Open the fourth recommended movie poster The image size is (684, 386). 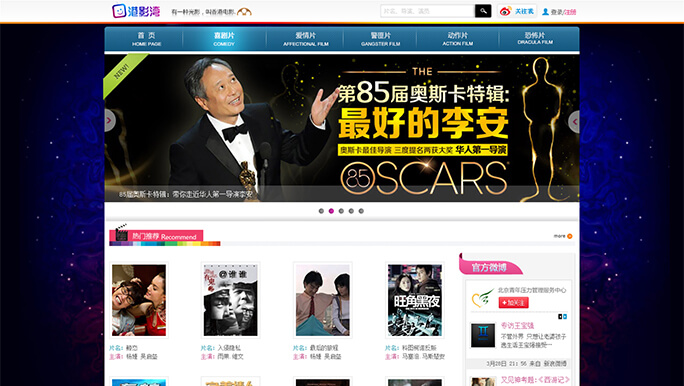coord(415,300)
